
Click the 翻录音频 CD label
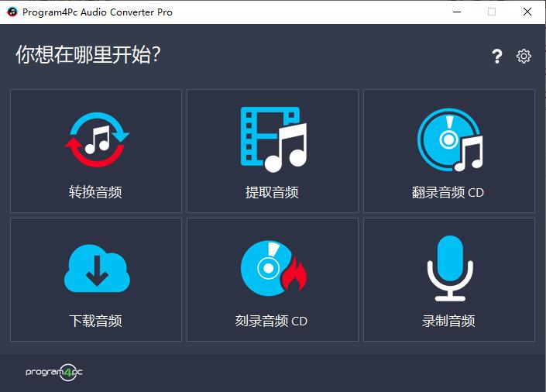(448, 192)
